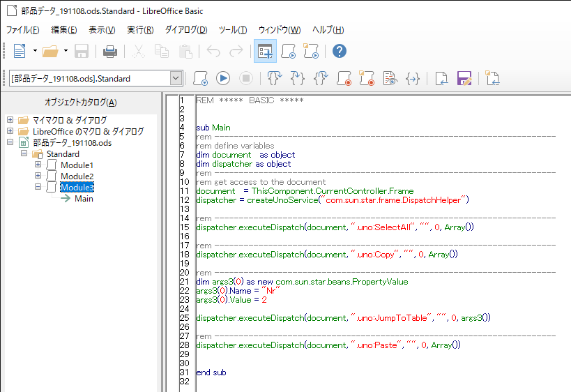Image resolution: width=571 pixels, height=392 pixels.
Task: Click the Paste clipboard icon
Action: click(185, 51)
